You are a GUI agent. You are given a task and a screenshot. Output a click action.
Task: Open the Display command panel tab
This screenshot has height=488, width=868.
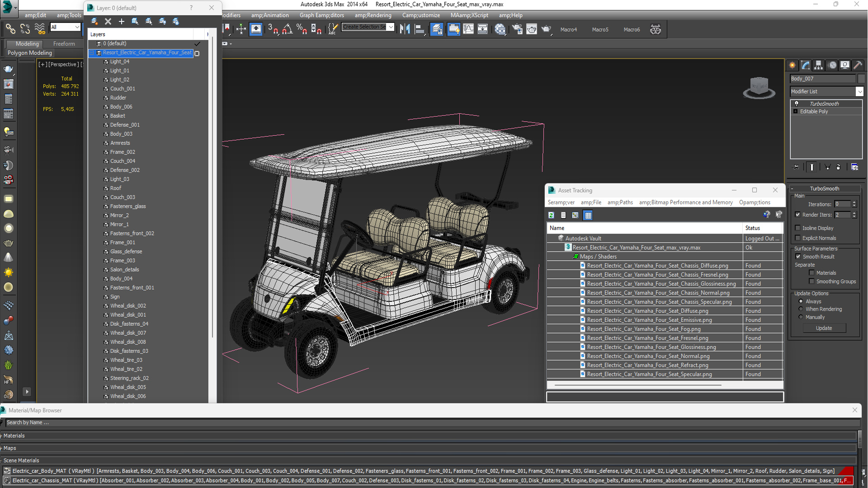tap(845, 66)
